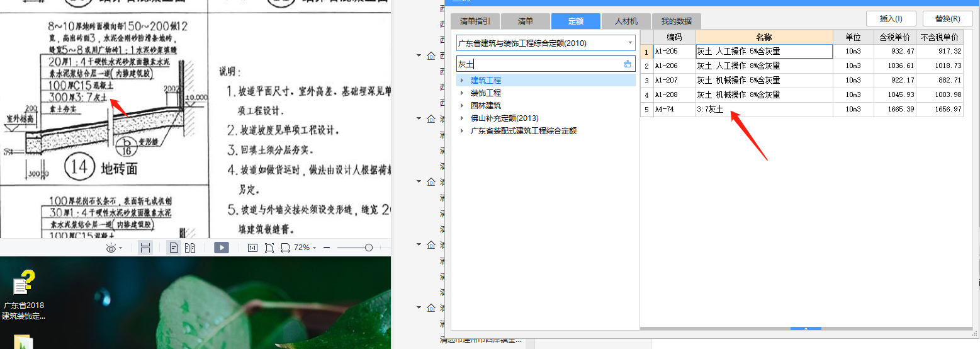
Task: Click the bottom panel splitter arrow handle
Action: [806, 328]
